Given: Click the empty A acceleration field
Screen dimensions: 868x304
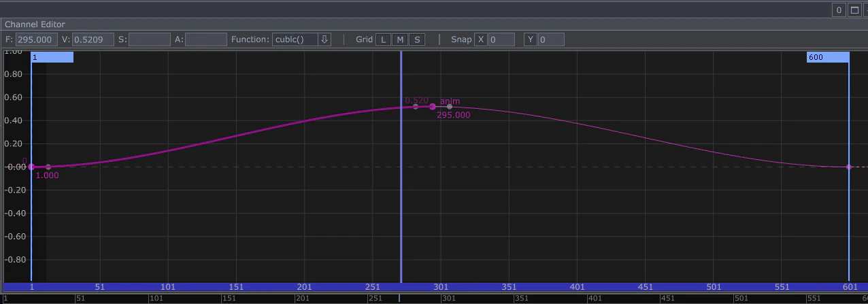Looking at the screenshot, I should pyautogui.click(x=206, y=39).
